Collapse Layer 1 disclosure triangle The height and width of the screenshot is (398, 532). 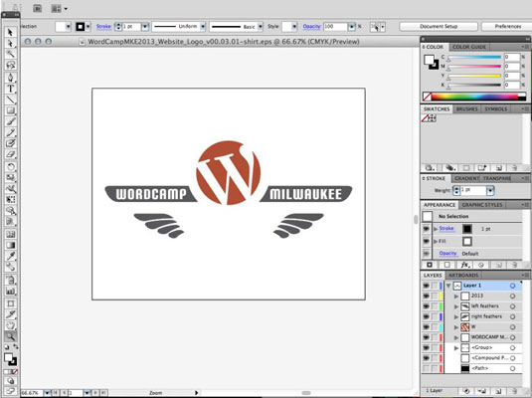[x=448, y=286]
